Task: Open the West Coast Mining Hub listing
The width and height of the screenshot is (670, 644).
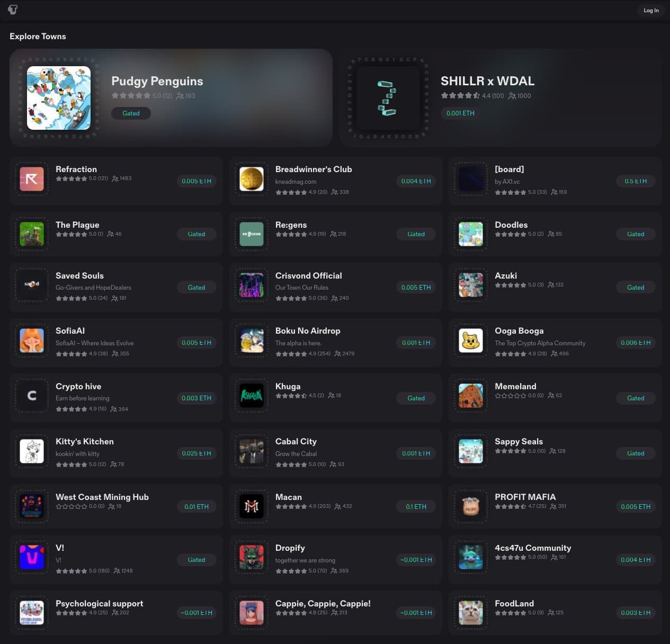Action: tap(102, 497)
